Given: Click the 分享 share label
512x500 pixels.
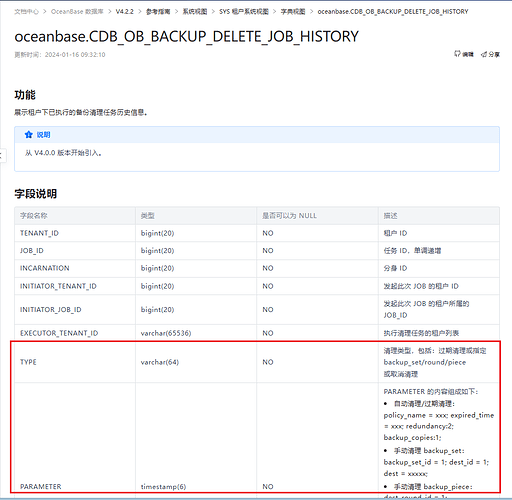Looking at the screenshot, I should click(494, 54).
